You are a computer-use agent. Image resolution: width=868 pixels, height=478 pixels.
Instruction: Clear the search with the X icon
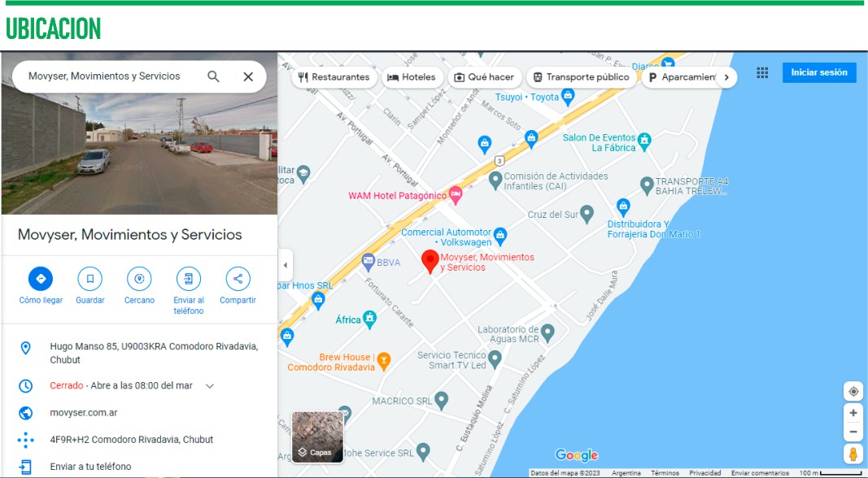click(x=248, y=76)
